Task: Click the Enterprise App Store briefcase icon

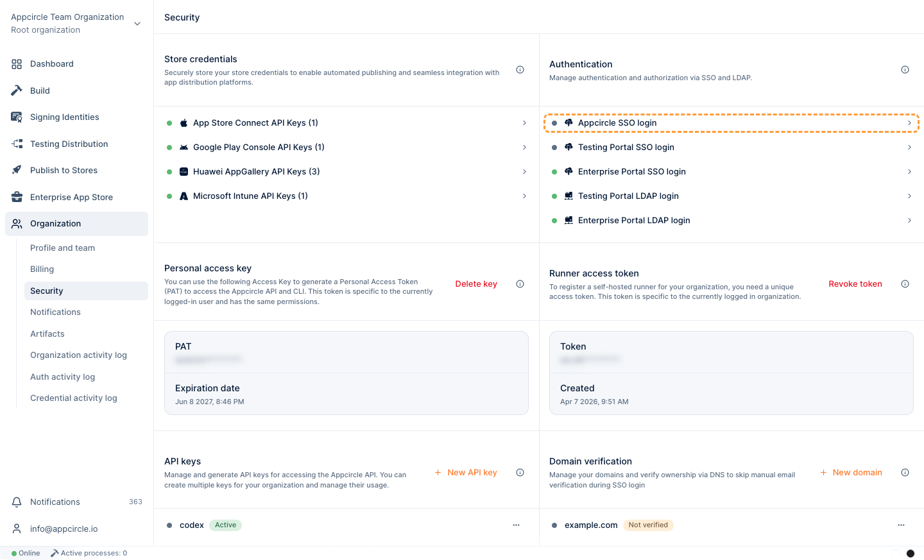Action: click(17, 197)
